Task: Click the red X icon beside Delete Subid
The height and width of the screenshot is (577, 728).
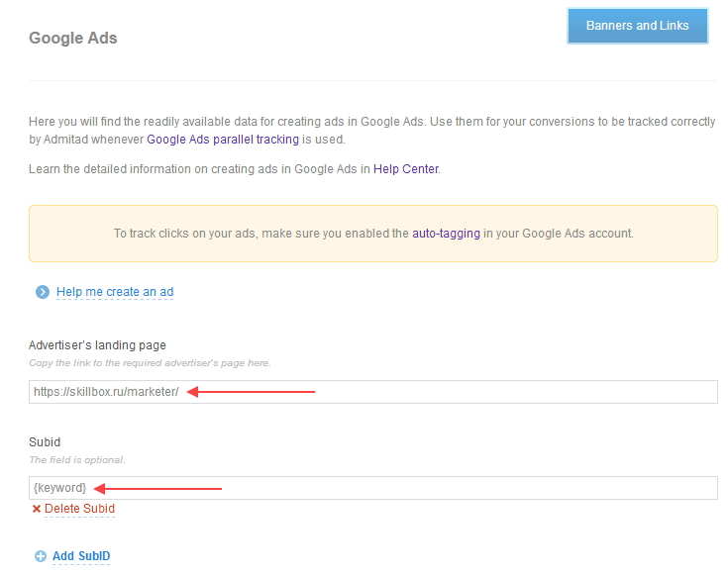Action: pos(37,509)
